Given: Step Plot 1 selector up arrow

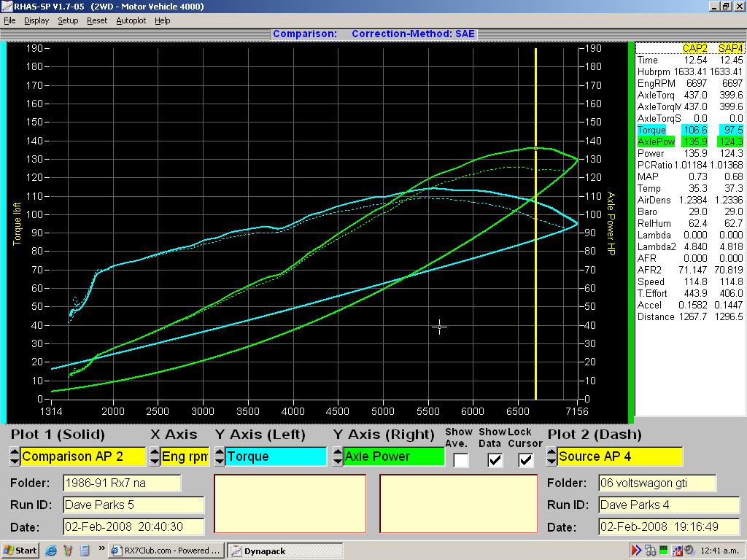Looking at the screenshot, I should point(15,451).
